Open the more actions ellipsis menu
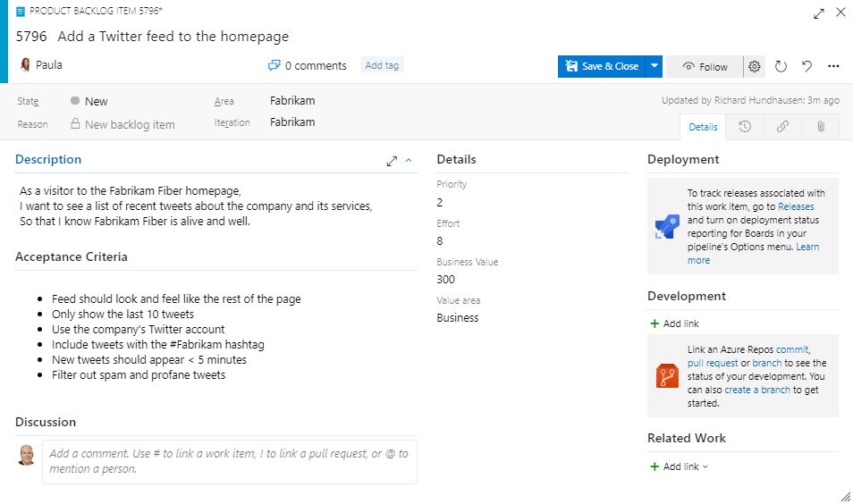 833,66
